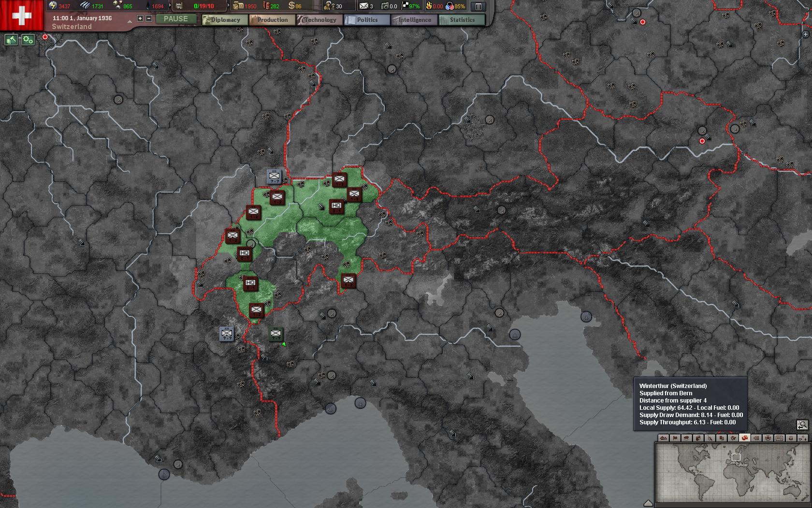The height and width of the screenshot is (508, 812).
Task: Select grey infantry counter north of Switzerland
Action: [x=274, y=177]
